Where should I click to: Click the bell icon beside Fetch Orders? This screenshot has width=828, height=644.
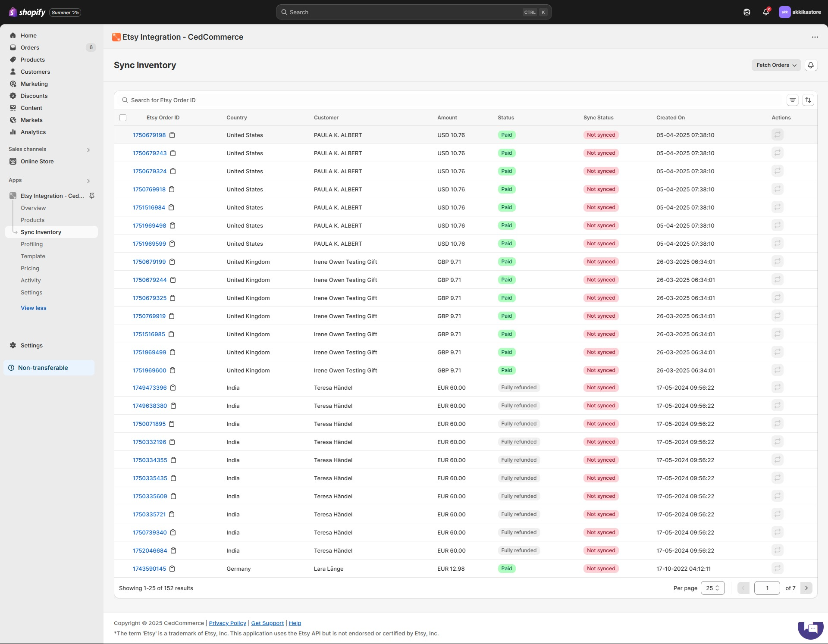(x=811, y=65)
